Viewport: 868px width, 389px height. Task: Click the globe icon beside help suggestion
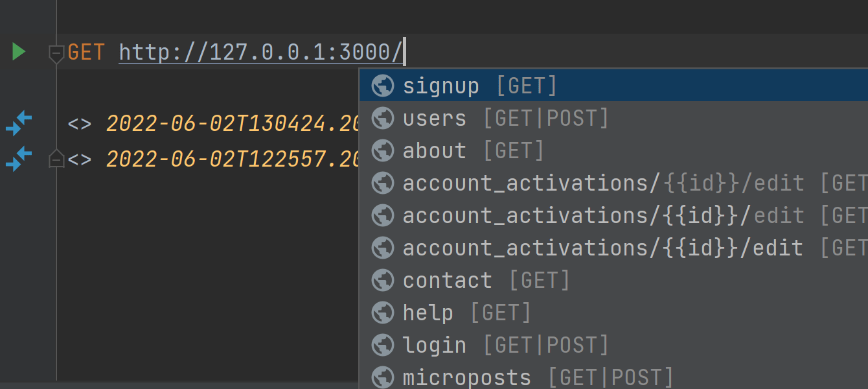(x=383, y=312)
